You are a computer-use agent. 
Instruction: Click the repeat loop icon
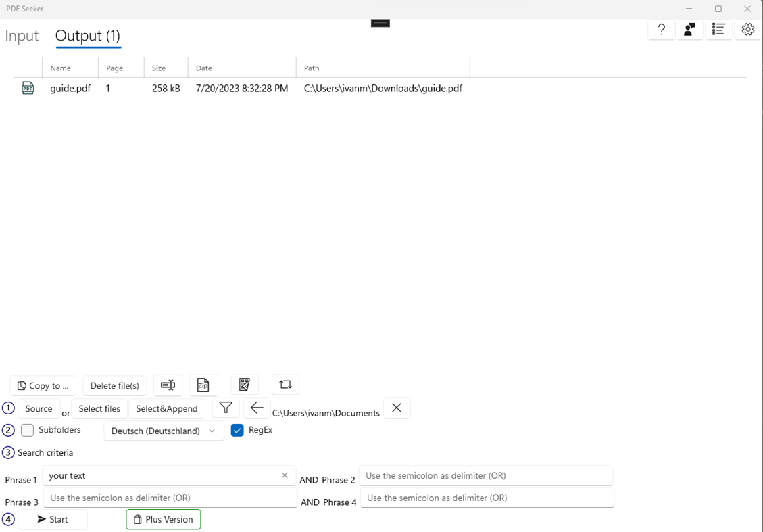pyautogui.click(x=285, y=384)
